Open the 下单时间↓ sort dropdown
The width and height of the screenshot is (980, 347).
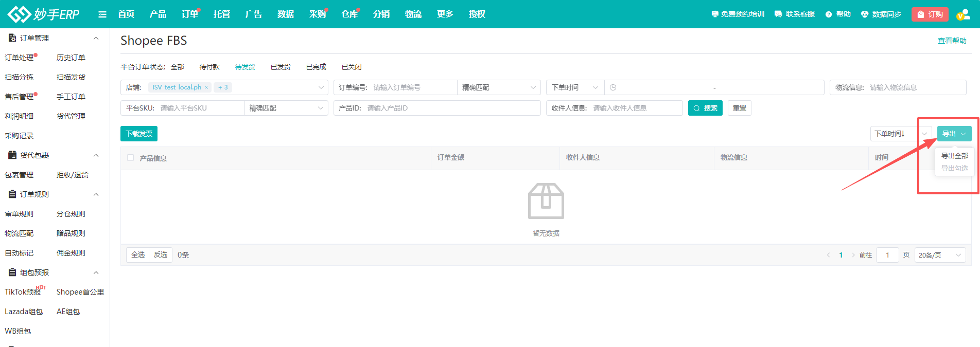point(901,134)
